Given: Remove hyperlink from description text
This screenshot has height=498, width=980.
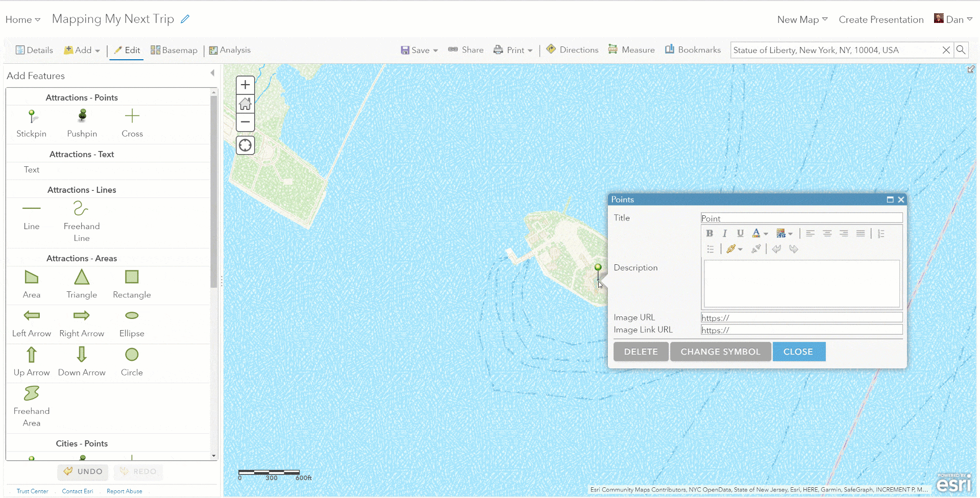Looking at the screenshot, I should pyautogui.click(x=756, y=249).
